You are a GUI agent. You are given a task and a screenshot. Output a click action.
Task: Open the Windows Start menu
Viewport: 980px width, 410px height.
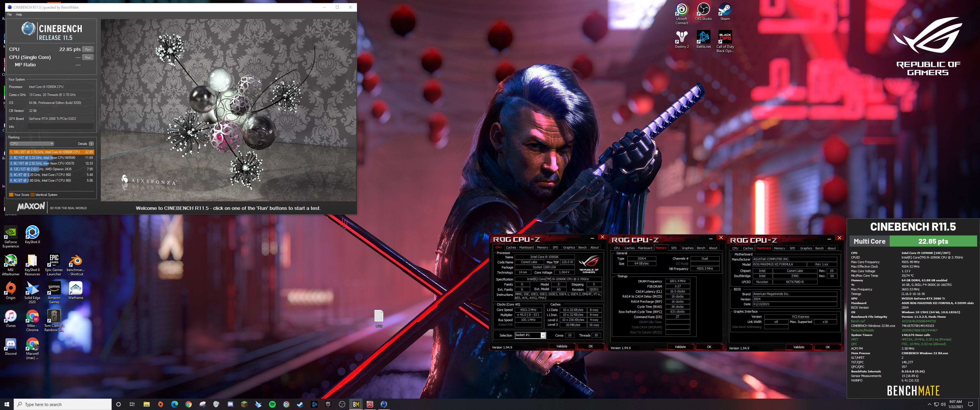[7, 404]
